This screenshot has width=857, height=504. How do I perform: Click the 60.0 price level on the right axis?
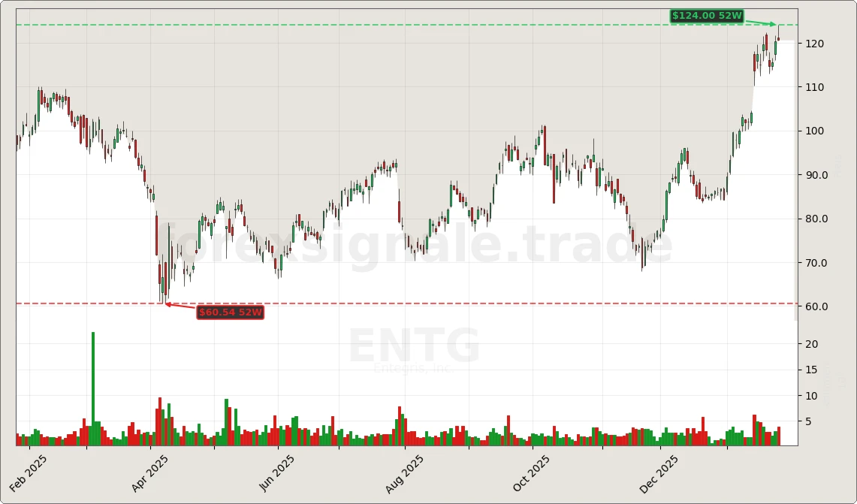[816, 307]
